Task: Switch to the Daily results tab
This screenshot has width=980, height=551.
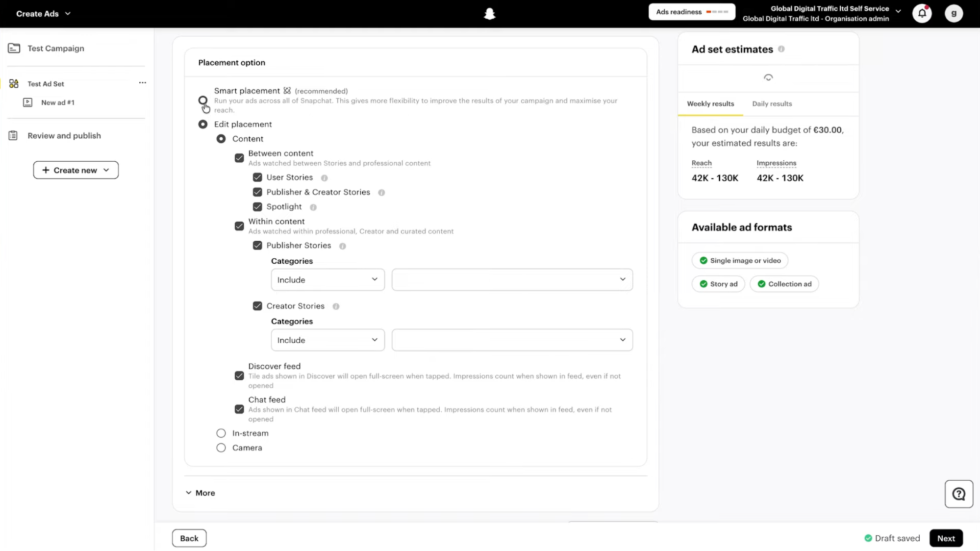Action: coord(772,104)
